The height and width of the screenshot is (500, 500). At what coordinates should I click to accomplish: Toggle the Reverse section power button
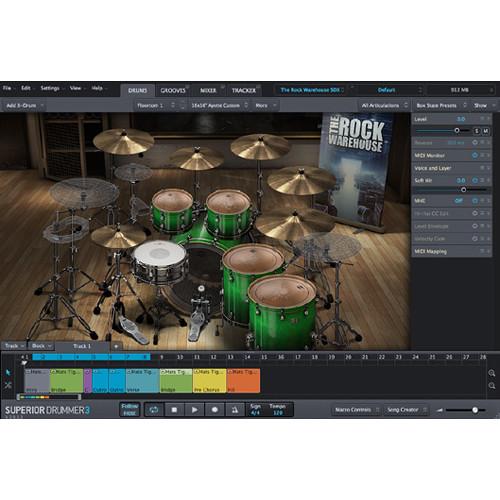[475, 143]
